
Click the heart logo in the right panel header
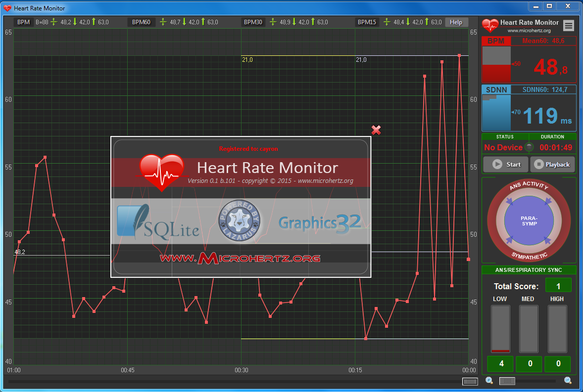coord(490,25)
